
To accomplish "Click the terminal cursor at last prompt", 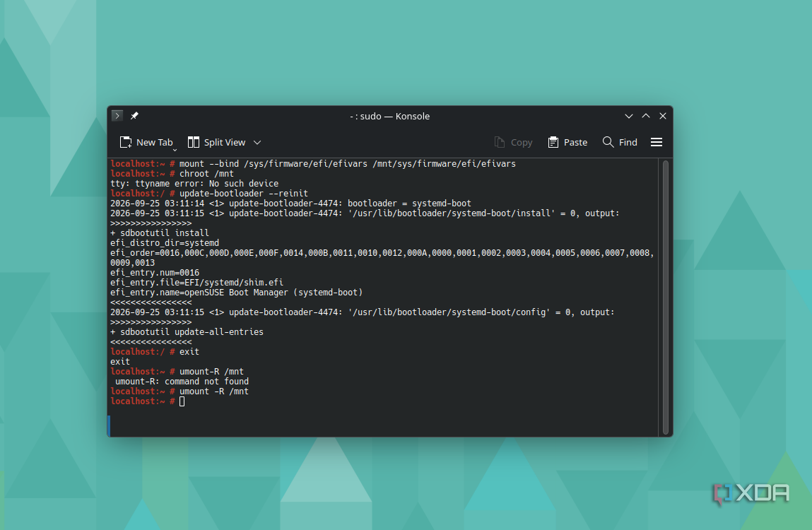I will (182, 401).
